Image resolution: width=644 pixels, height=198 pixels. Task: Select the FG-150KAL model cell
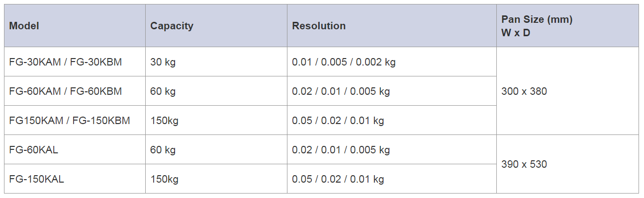75,179
